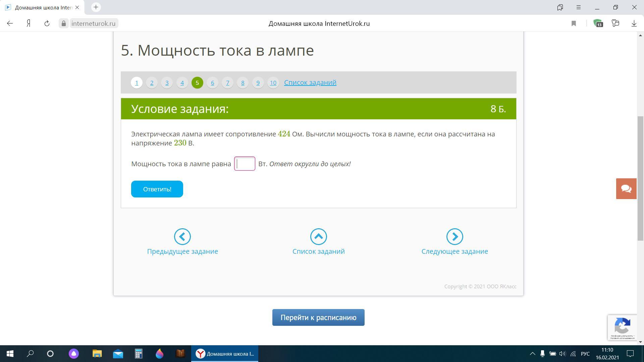Go to task number 6

click(212, 83)
